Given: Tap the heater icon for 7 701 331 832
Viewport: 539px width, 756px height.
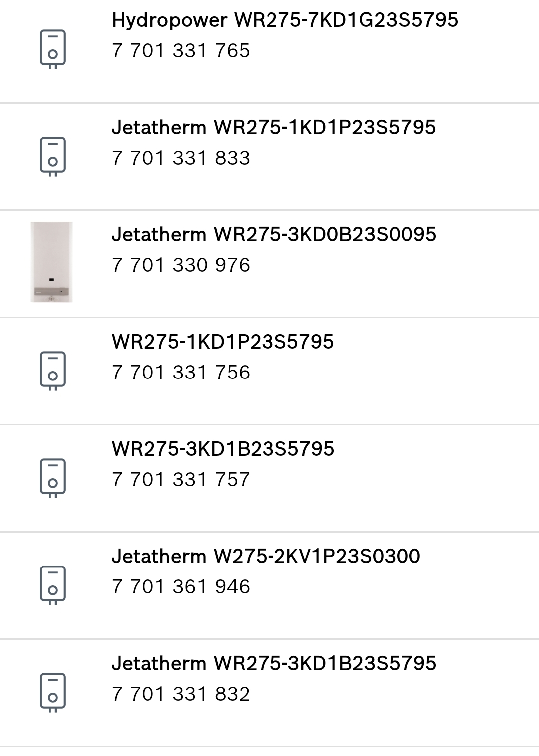Looking at the screenshot, I should click(x=53, y=693).
